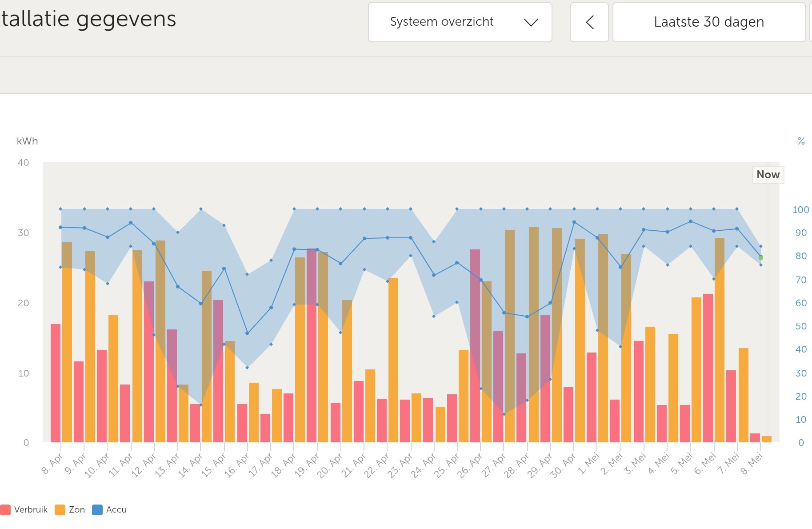Toggle the Verbruik series in the legend
This screenshot has width=812, height=529.
[x=30, y=510]
